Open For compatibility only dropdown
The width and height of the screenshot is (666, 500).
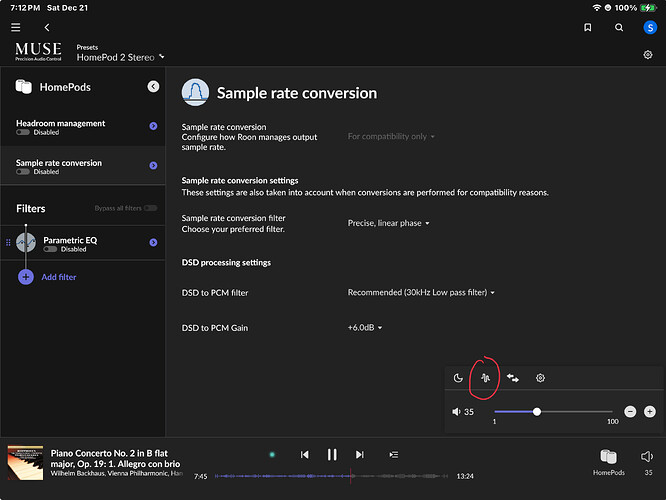click(391, 136)
